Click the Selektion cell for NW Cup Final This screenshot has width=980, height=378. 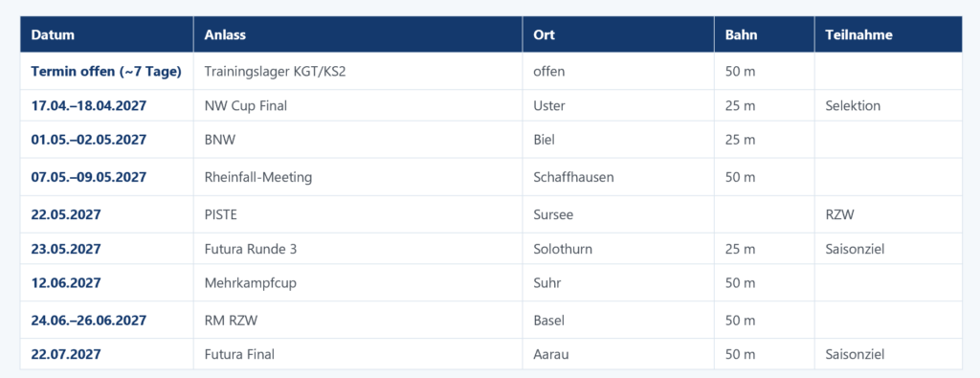tap(888, 105)
